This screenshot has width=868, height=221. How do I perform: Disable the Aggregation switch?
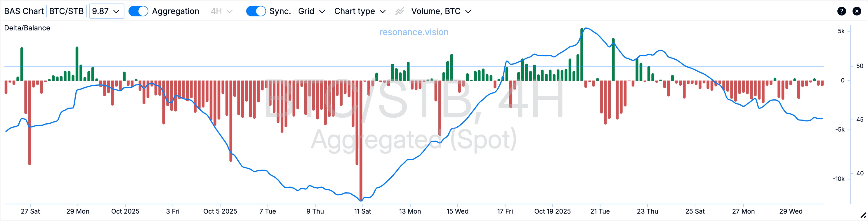(x=138, y=11)
